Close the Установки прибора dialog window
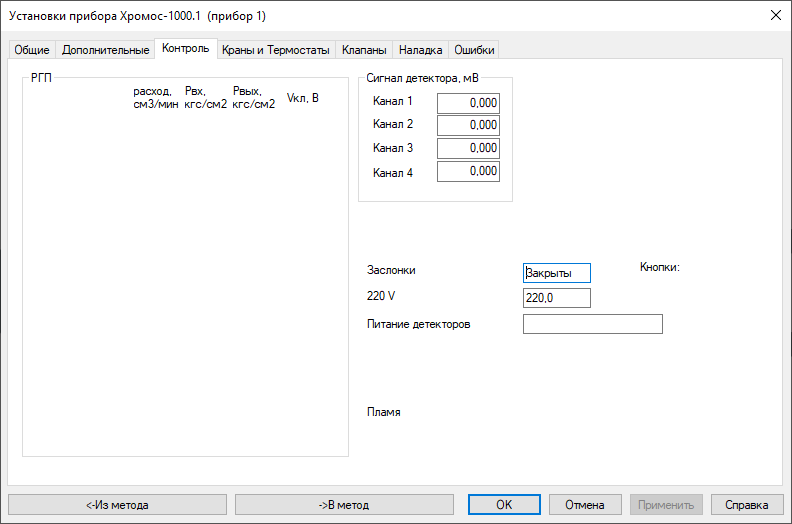792x524 pixels. (775, 15)
